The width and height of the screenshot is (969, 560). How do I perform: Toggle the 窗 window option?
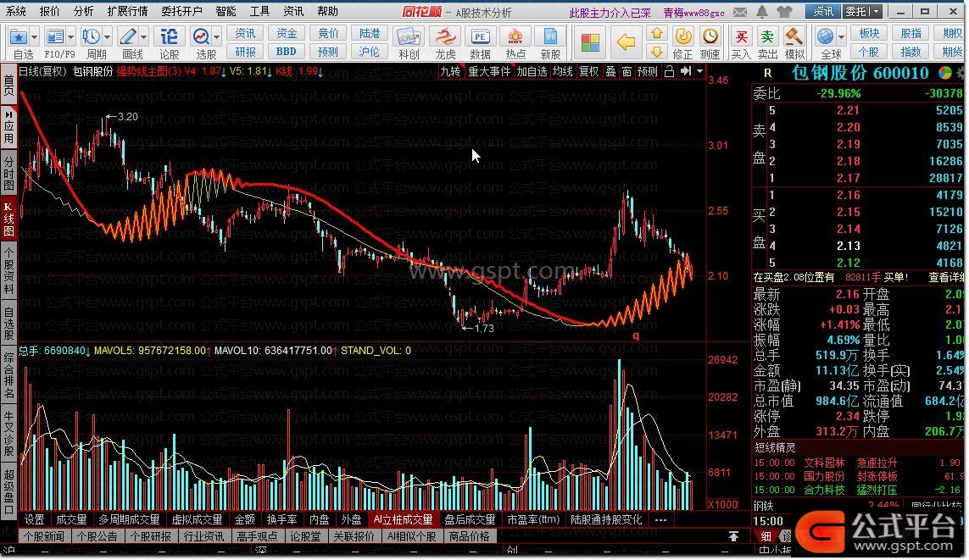point(627,72)
